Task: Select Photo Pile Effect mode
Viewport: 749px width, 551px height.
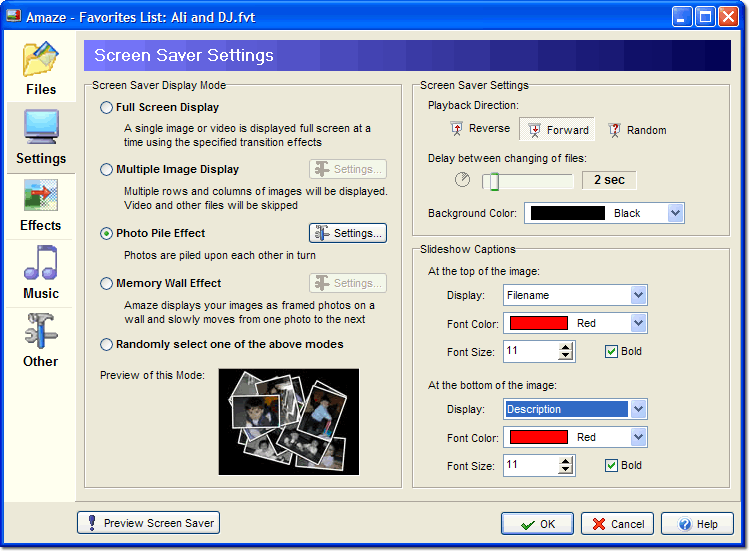Action: (106, 233)
